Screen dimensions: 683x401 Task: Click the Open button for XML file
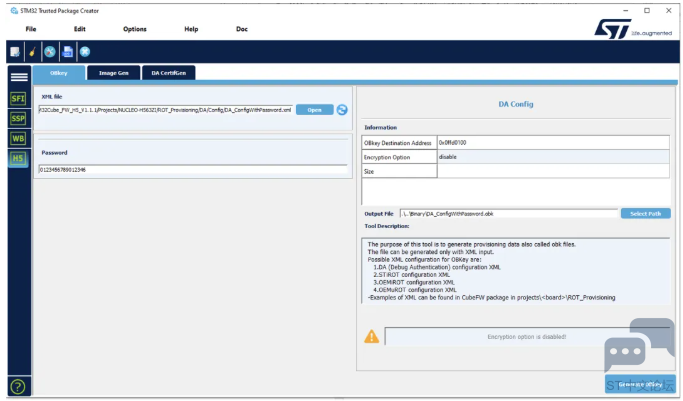point(314,110)
